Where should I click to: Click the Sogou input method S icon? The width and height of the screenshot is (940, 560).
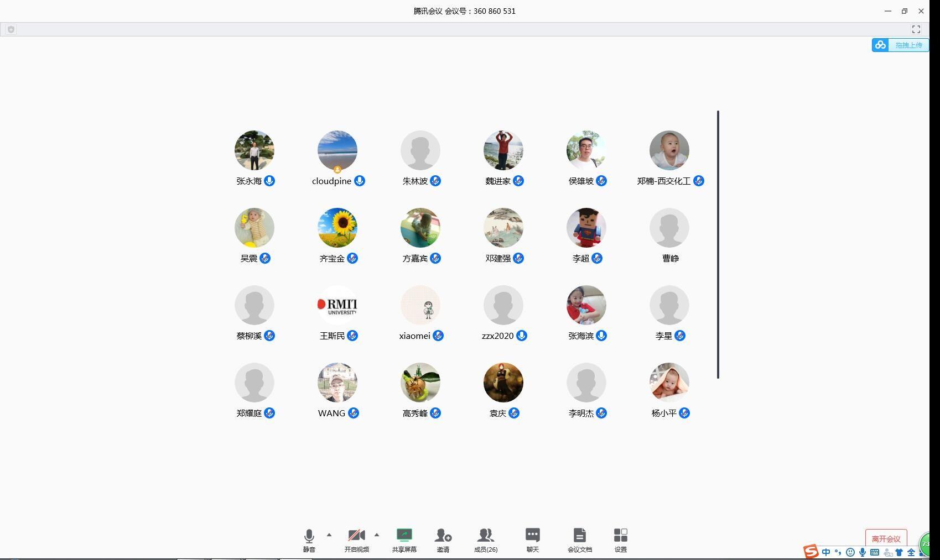tap(811, 551)
